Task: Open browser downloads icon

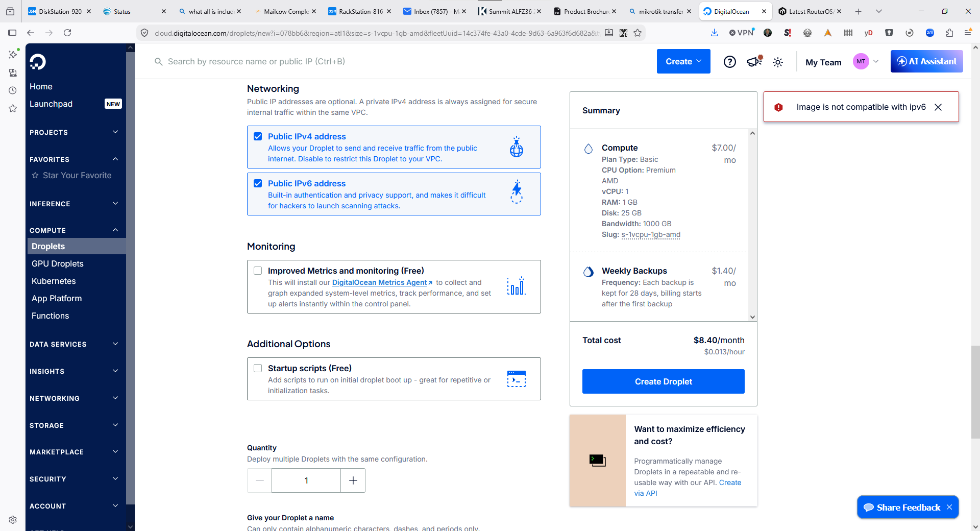Action: pyautogui.click(x=714, y=33)
